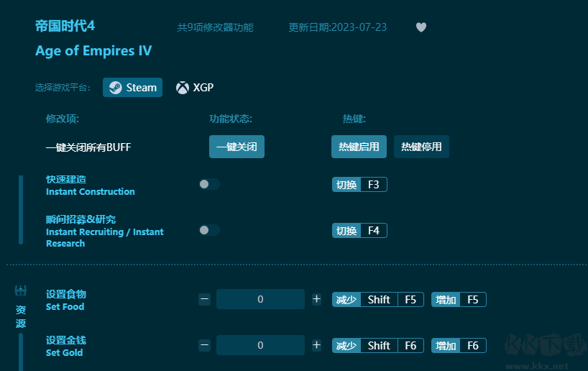Click the Set Gold value input field
Viewport: 588px width, 371px height.
(260, 345)
